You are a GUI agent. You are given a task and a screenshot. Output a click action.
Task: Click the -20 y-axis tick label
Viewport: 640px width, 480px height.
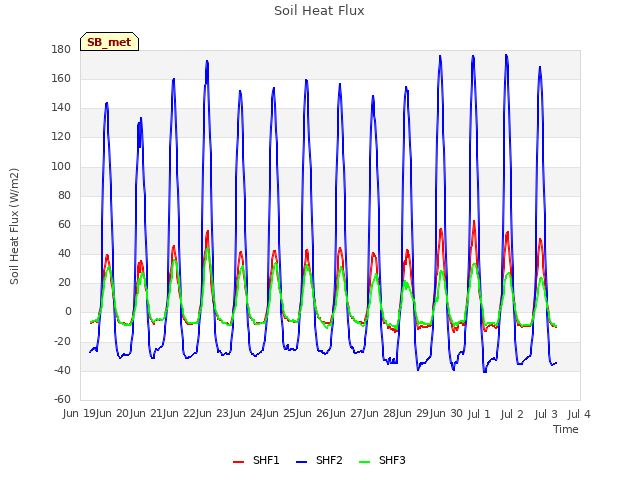pyautogui.click(x=62, y=341)
